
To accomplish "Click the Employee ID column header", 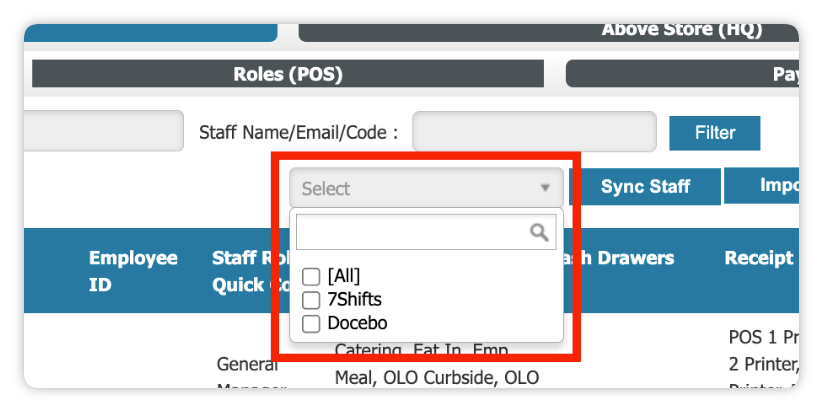I will [133, 271].
